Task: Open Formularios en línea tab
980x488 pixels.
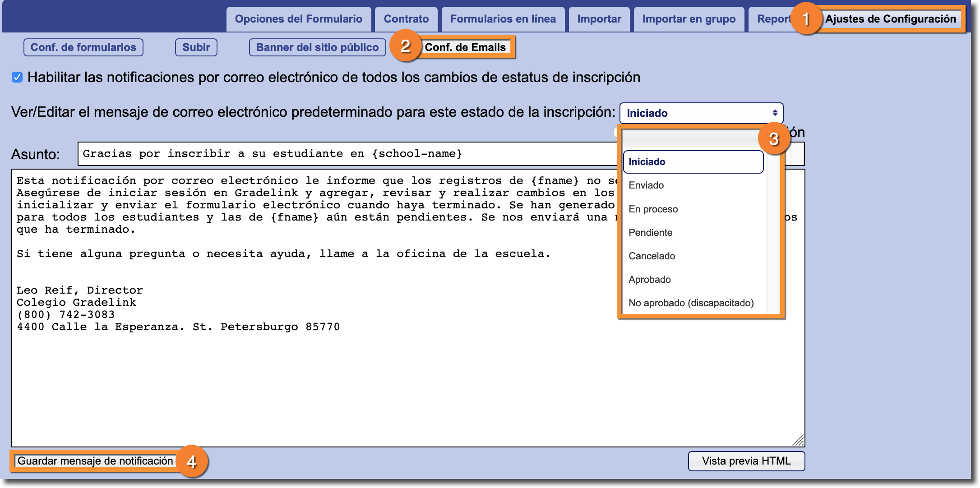Action: [x=503, y=19]
